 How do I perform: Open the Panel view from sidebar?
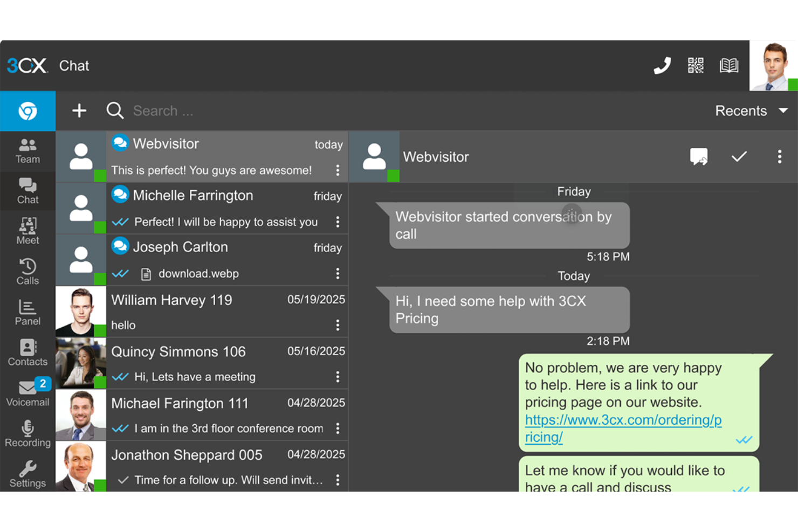click(27, 313)
